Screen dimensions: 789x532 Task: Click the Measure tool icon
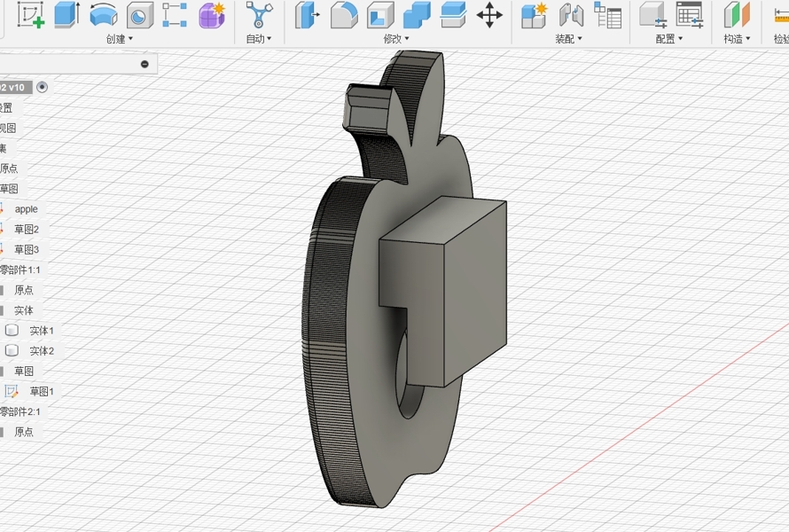781,14
